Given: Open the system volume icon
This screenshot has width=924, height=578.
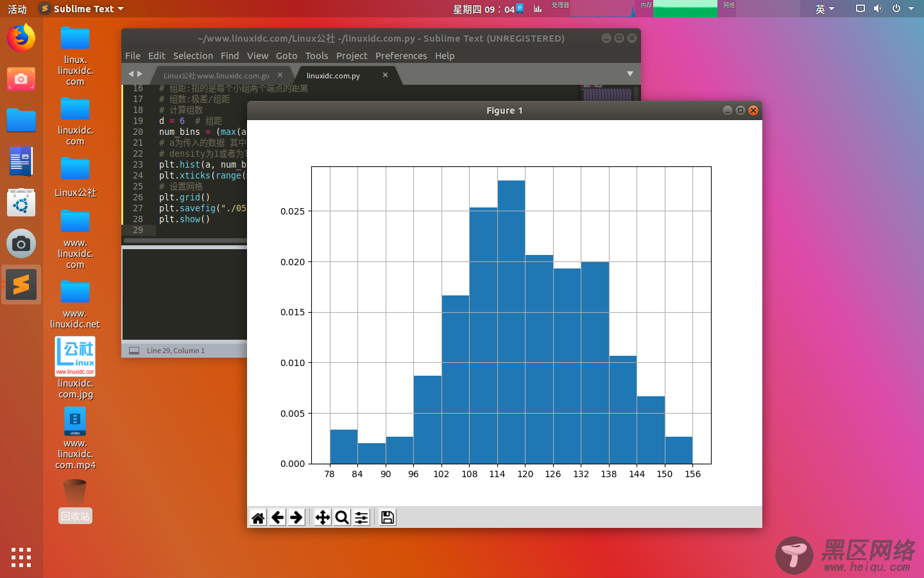Looking at the screenshot, I should tap(878, 8).
